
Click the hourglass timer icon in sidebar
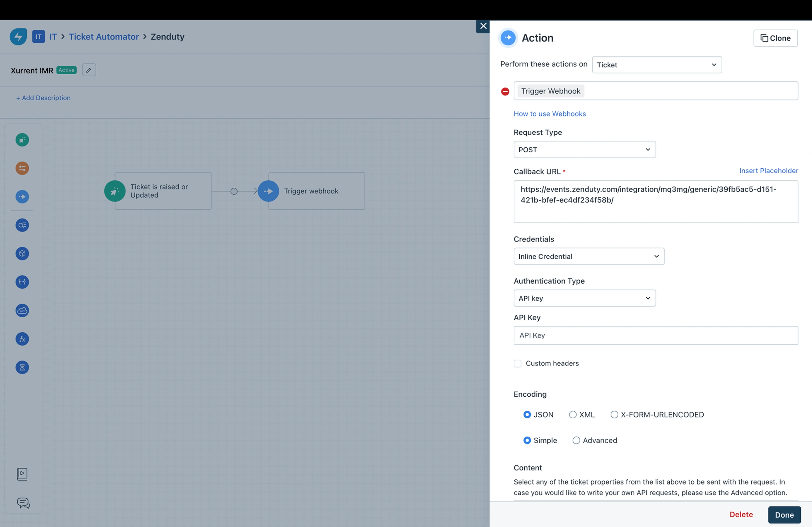22,367
